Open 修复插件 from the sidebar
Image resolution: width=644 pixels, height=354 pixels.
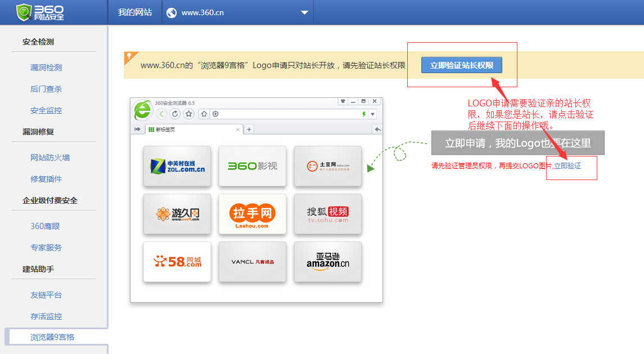click(x=46, y=179)
